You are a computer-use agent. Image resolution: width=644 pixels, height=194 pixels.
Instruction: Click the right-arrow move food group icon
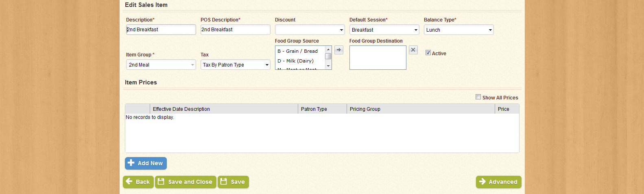(339, 50)
